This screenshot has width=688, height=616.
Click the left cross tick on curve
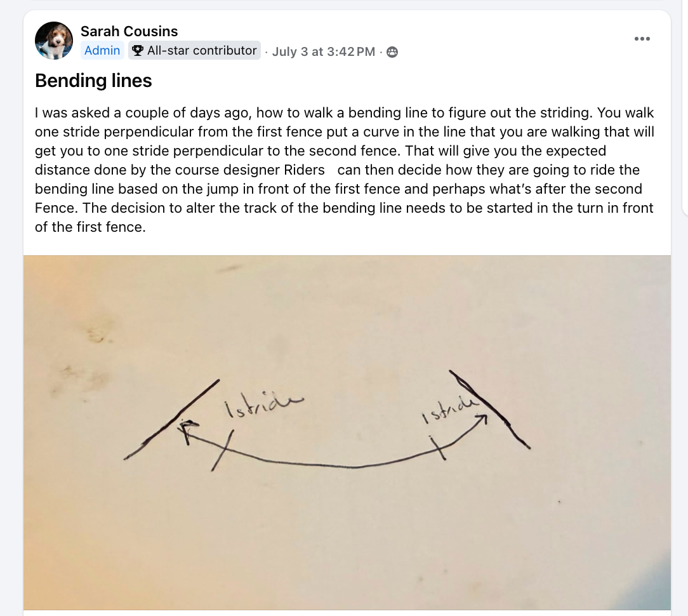pyautogui.click(x=223, y=450)
